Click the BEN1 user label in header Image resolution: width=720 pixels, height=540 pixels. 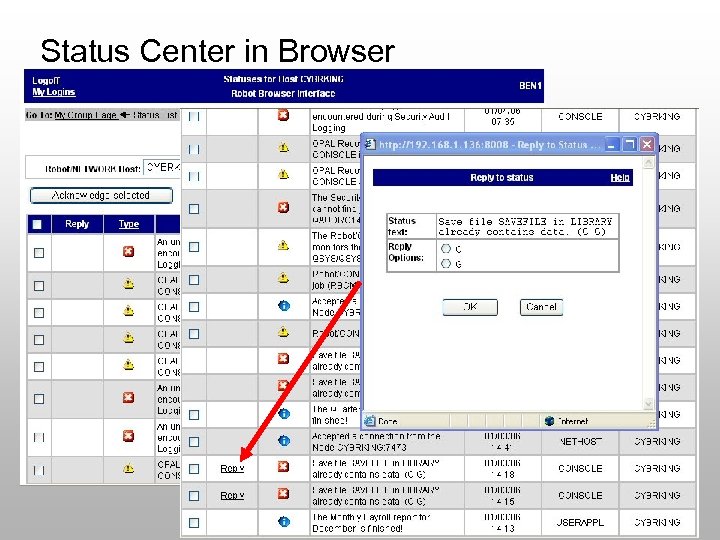(x=530, y=86)
